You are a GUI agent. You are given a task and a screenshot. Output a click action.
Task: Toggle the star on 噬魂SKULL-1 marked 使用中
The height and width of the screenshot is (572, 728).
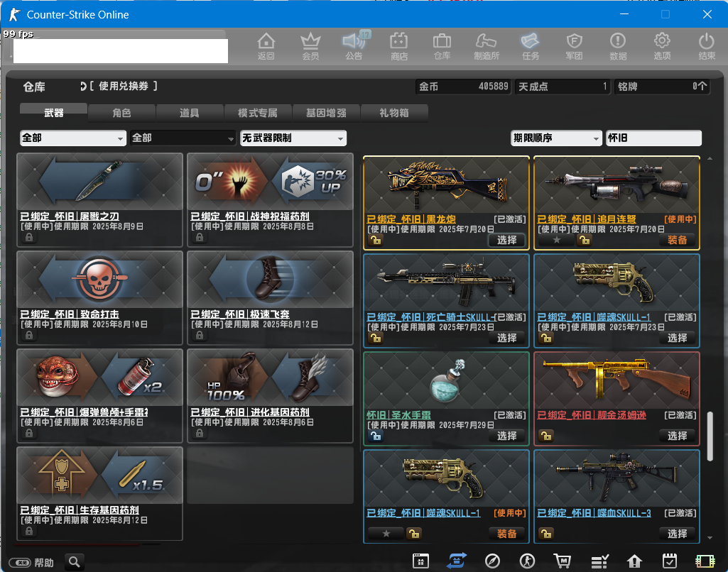pos(386,534)
